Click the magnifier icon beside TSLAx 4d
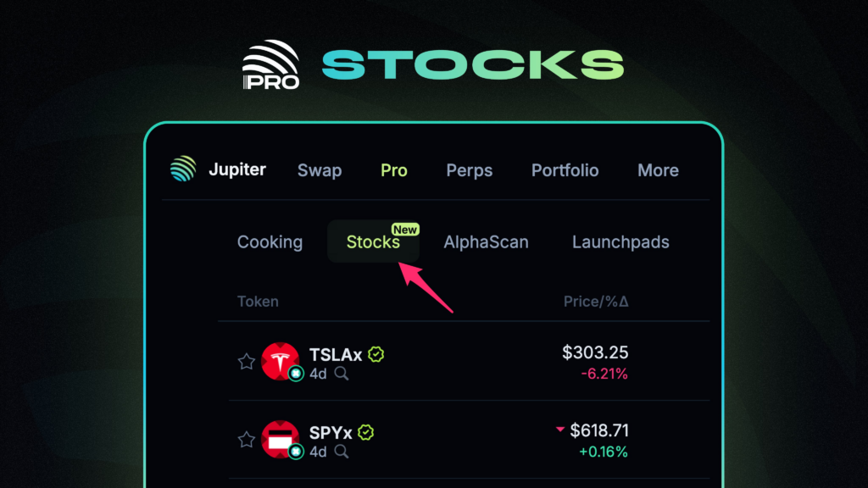Image resolution: width=868 pixels, height=488 pixels. click(x=342, y=374)
